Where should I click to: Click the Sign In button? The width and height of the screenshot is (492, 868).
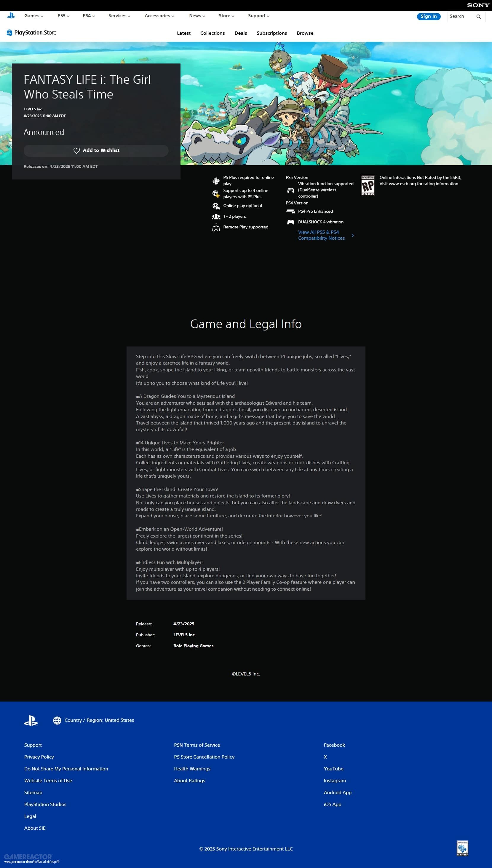pyautogui.click(x=428, y=16)
